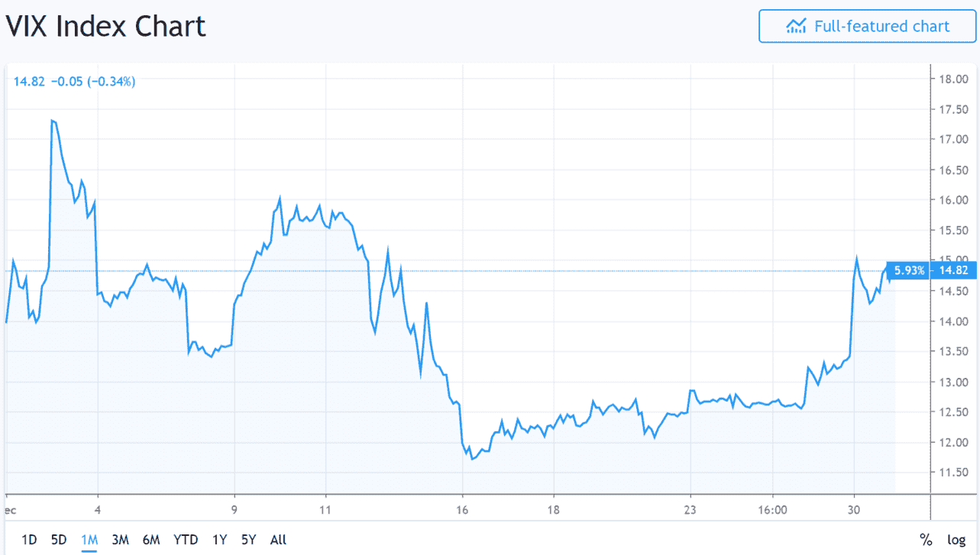Select the 1M time range
Image resolution: width=980 pixels, height=555 pixels.
click(x=89, y=540)
